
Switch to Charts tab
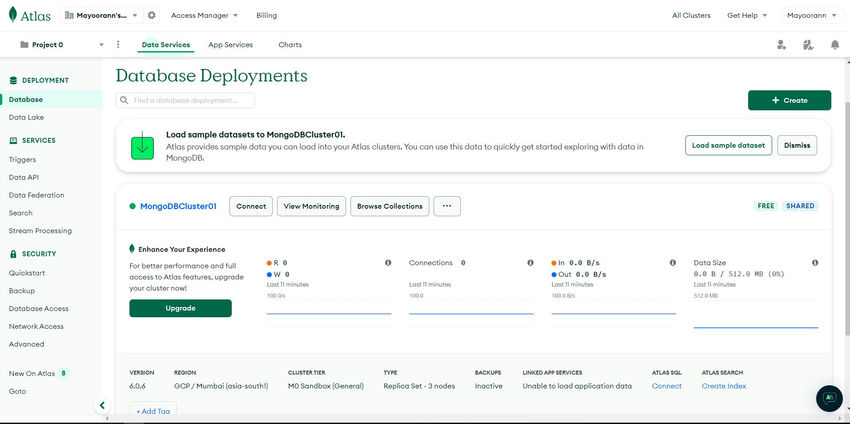[290, 44]
